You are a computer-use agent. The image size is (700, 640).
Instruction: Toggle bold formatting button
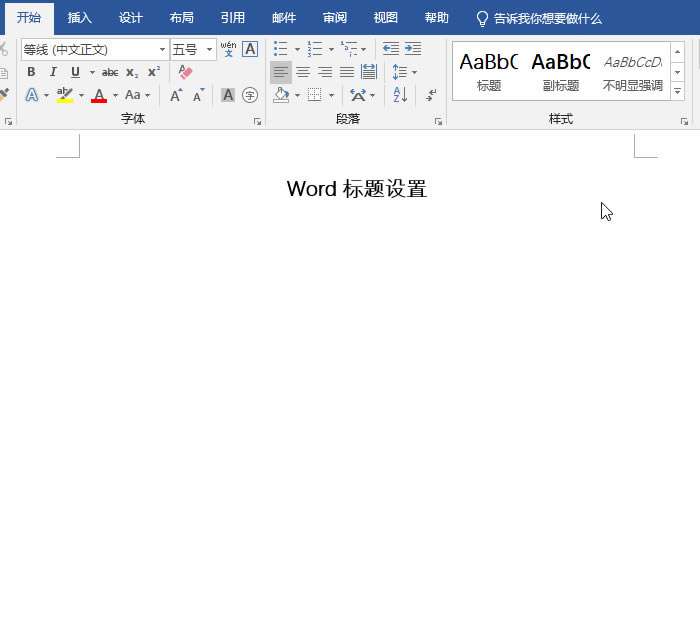click(31, 72)
